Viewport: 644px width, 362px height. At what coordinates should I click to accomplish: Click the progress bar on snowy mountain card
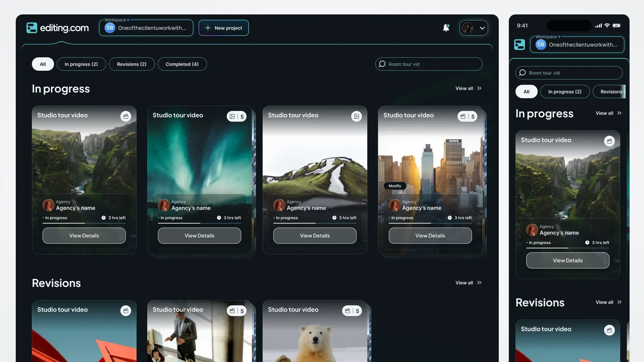click(315, 223)
